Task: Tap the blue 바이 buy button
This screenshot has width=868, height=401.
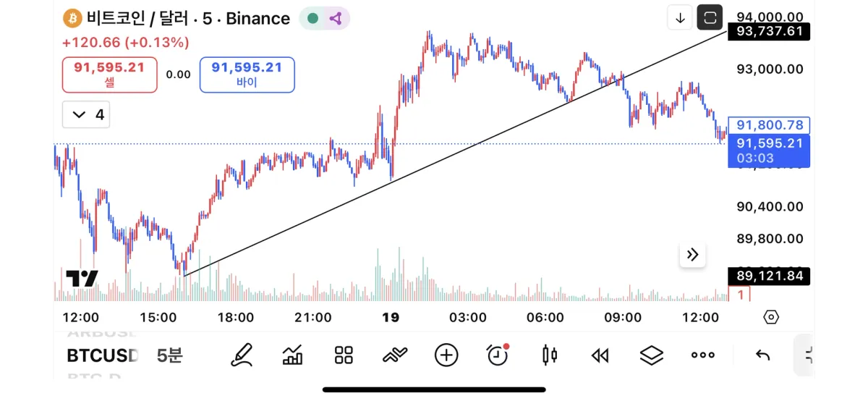Action: pos(247,75)
